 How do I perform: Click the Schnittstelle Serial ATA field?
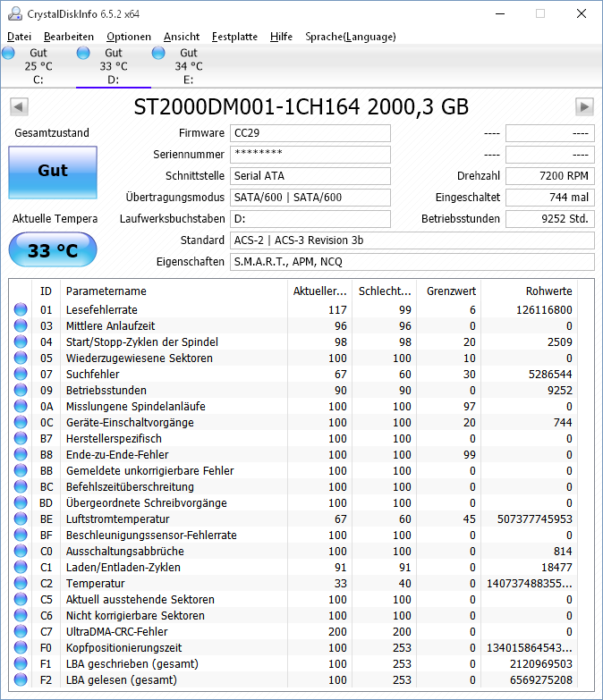click(x=310, y=176)
